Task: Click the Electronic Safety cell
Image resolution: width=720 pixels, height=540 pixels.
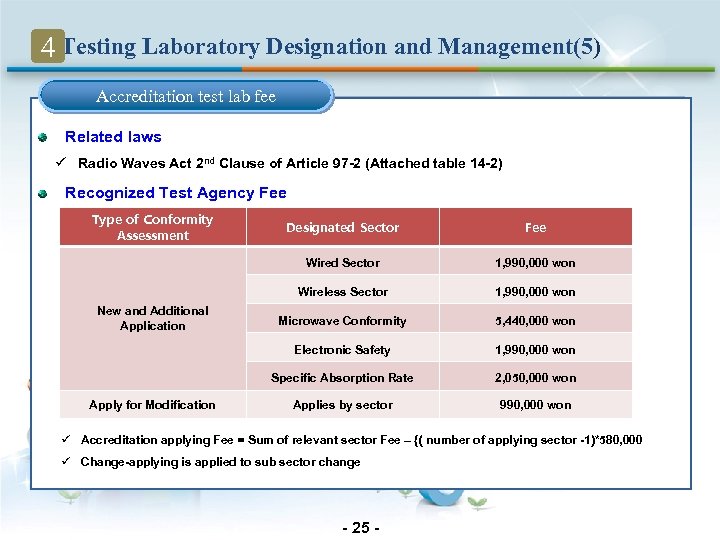Action: pyautogui.click(x=343, y=349)
